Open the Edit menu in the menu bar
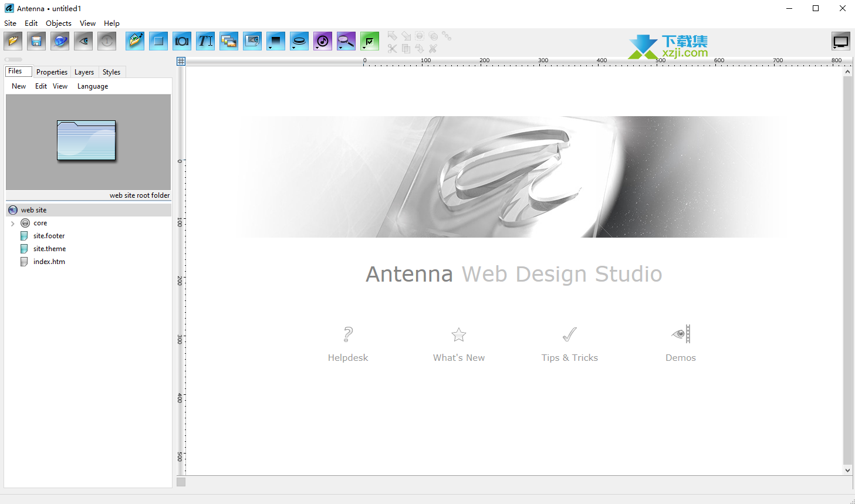Screen dimensions: 855x504 31,23
